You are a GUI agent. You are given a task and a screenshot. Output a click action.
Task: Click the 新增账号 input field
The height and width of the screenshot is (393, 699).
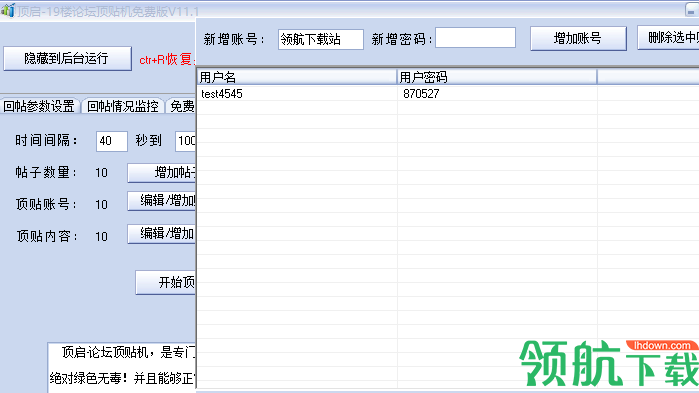321,39
